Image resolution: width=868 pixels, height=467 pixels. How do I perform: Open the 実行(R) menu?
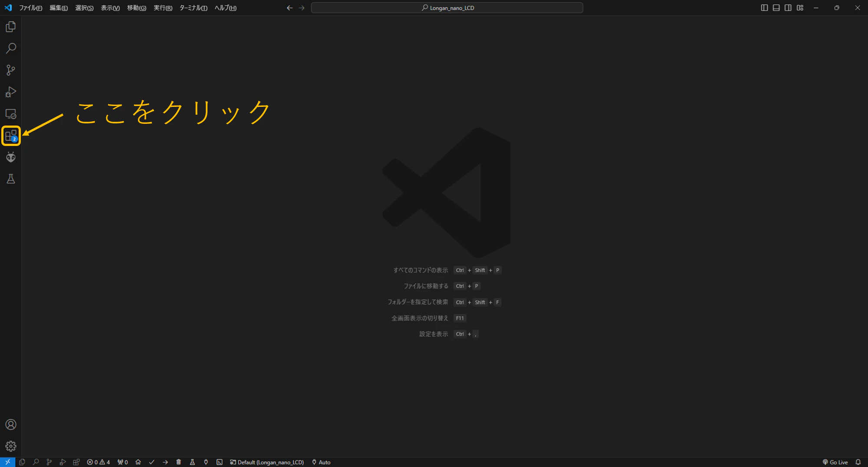(x=163, y=8)
